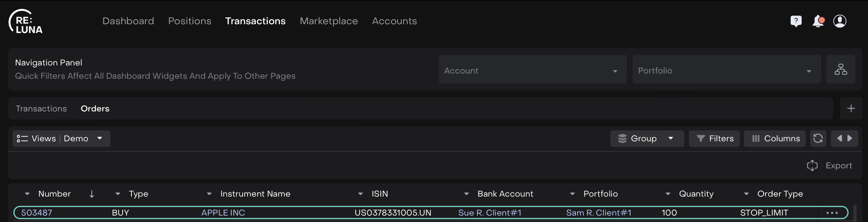Open the help question mark icon
The image size is (868, 222).
click(796, 21)
